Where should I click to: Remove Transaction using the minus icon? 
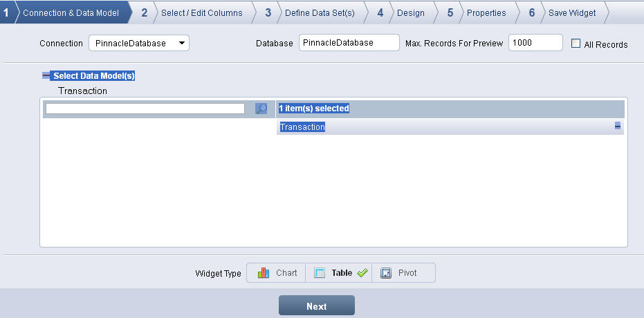pyautogui.click(x=617, y=127)
